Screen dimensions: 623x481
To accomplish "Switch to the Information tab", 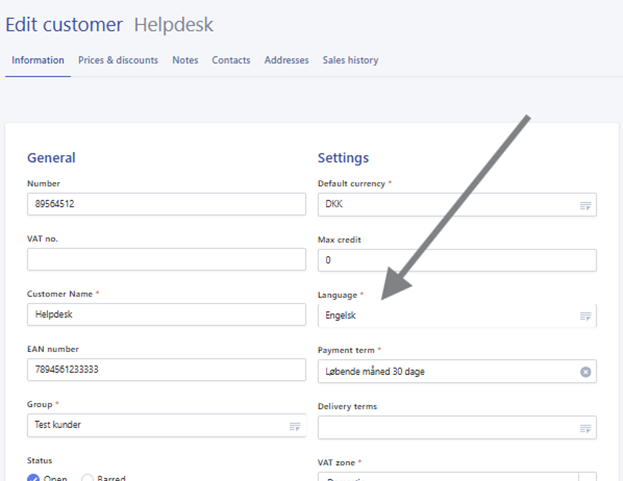I will click(38, 60).
